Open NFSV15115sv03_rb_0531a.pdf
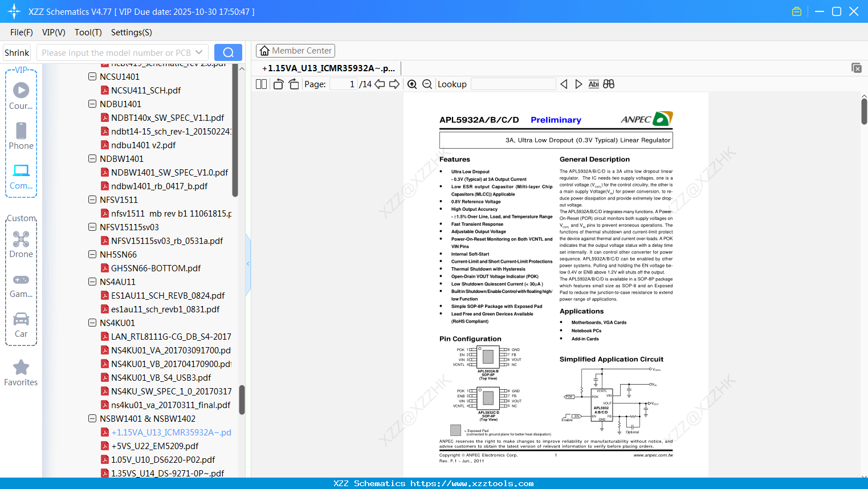The image size is (868, 489). pyautogui.click(x=167, y=241)
